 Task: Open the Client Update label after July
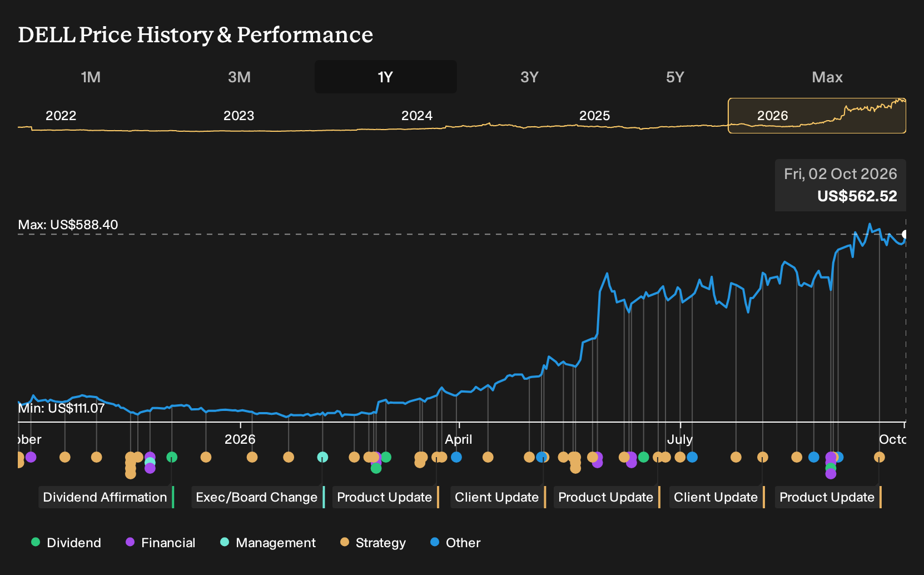[717, 497]
